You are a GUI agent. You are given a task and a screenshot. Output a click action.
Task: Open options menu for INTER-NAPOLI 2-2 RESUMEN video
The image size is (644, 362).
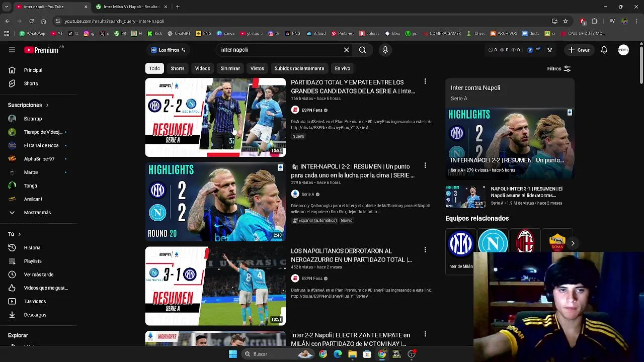tap(425, 165)
